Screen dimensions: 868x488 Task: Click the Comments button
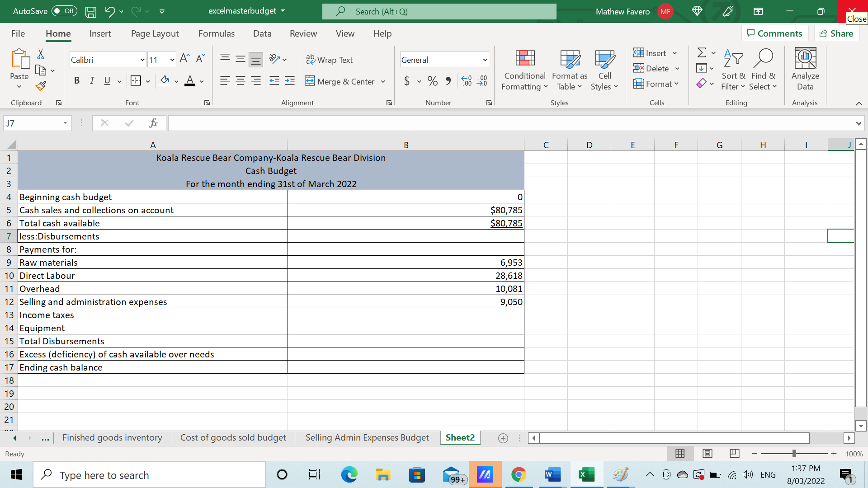point(775,33)
